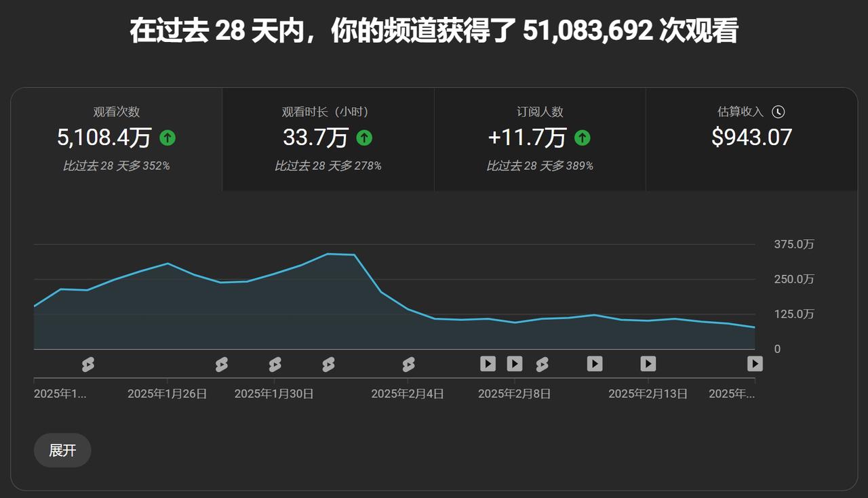Click the 展开 button
Screen dimensions: 868x498
pos(62,451)
